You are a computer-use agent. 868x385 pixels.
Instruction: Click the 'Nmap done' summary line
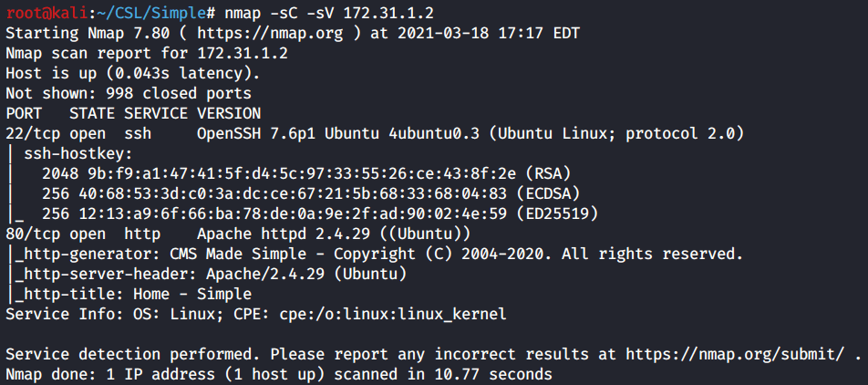278,374
